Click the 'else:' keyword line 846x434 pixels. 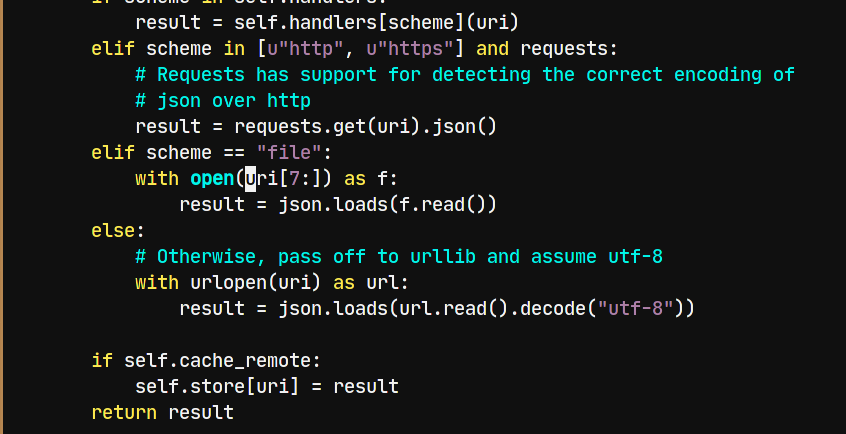118,231
